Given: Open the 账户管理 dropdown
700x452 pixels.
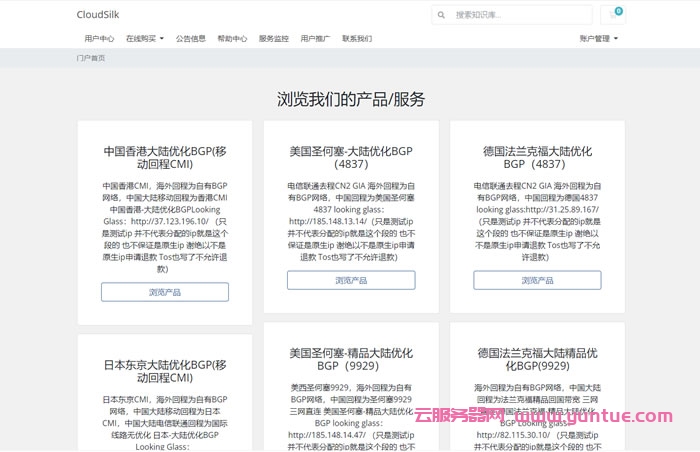Looking at the screenshot, I should tap(598, 39).
